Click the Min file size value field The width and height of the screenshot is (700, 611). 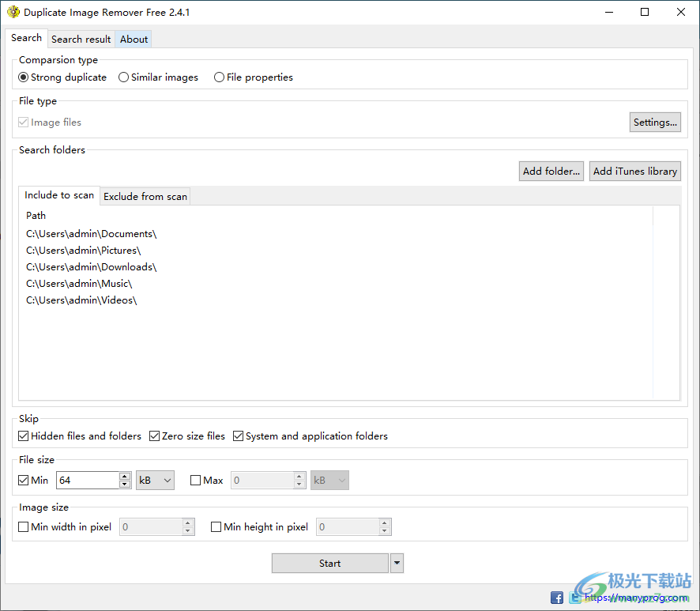tap(88, 480)
